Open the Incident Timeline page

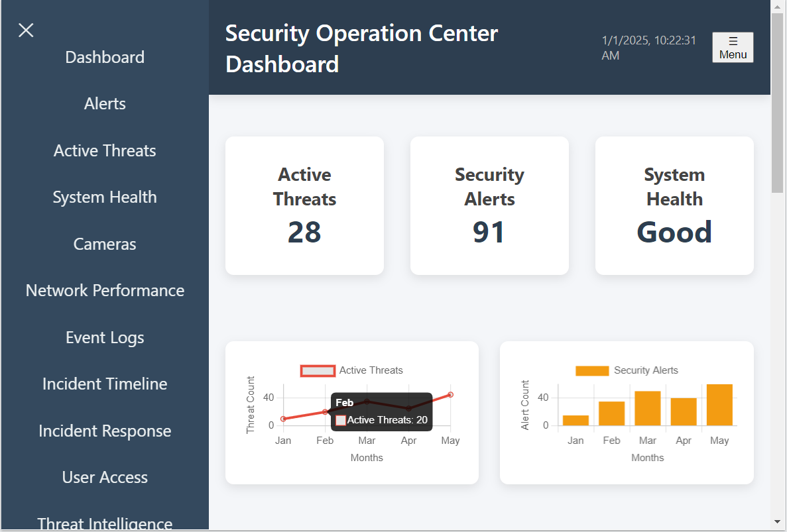tap(104, 384)
